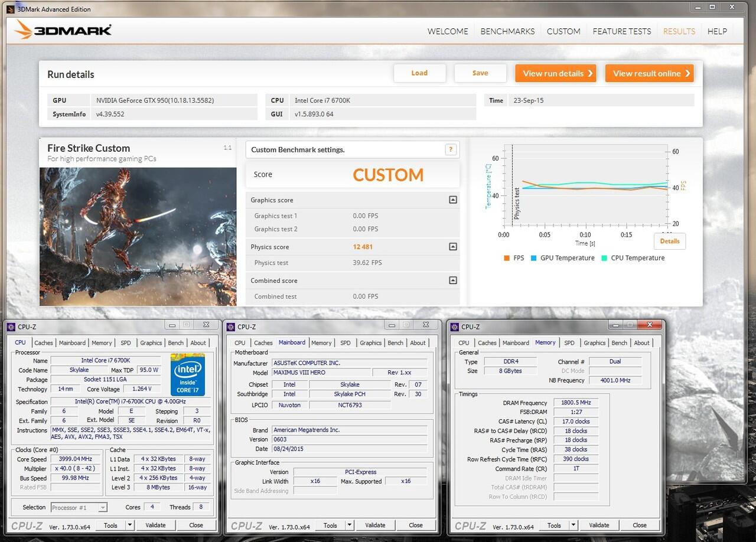Click the 3DMark logo in header

pyautogui.click(x=63, y=30)
